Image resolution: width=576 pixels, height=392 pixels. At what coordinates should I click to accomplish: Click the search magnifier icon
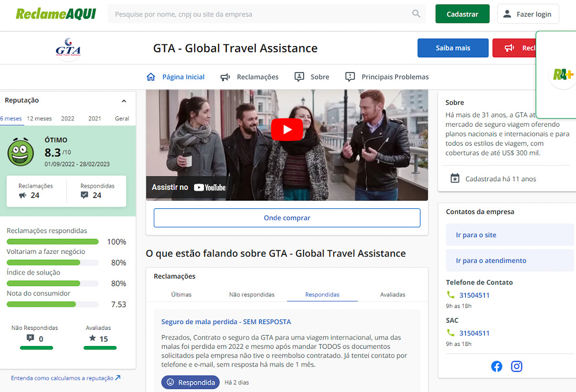[416, 14]
